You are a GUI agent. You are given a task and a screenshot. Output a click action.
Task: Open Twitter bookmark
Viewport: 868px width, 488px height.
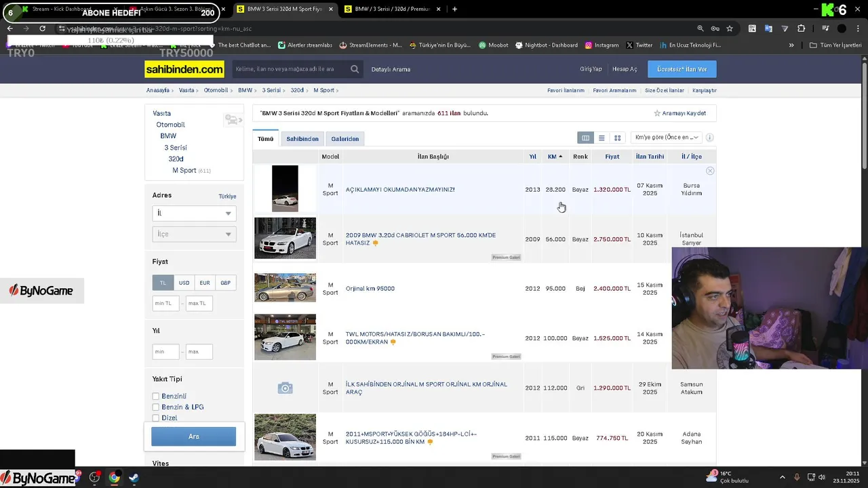[x=639, y=45]
